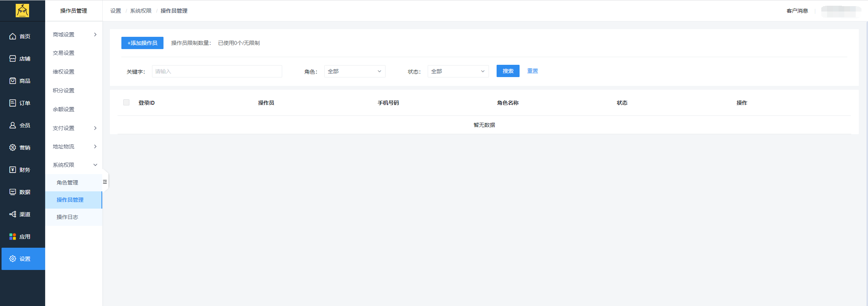Click the 角色名称 column header
This screenshot has height=306, width=868.
[x=508, y=103]
